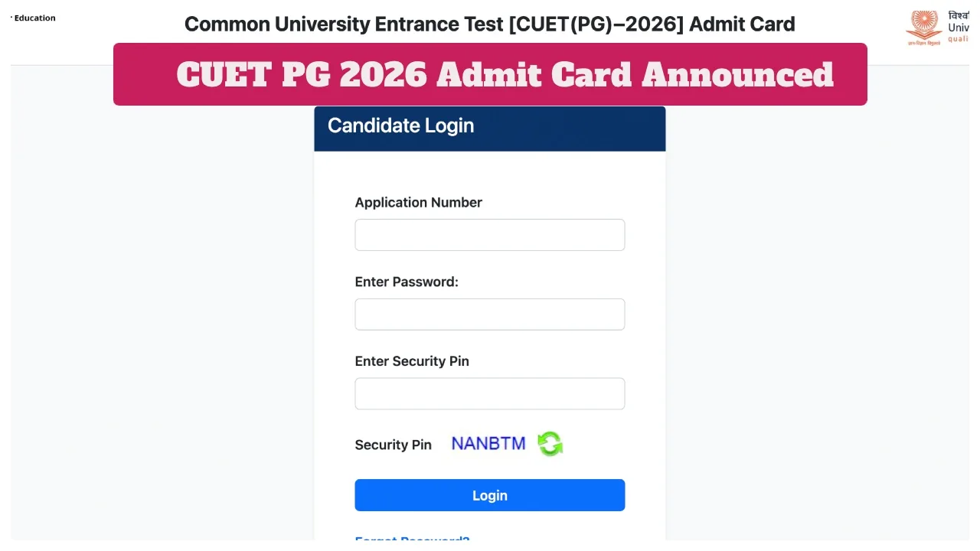The height and width of the screenshot is (551, 980).
Task: Click the Security Pin caption text
Action: [x=393, y=445]
